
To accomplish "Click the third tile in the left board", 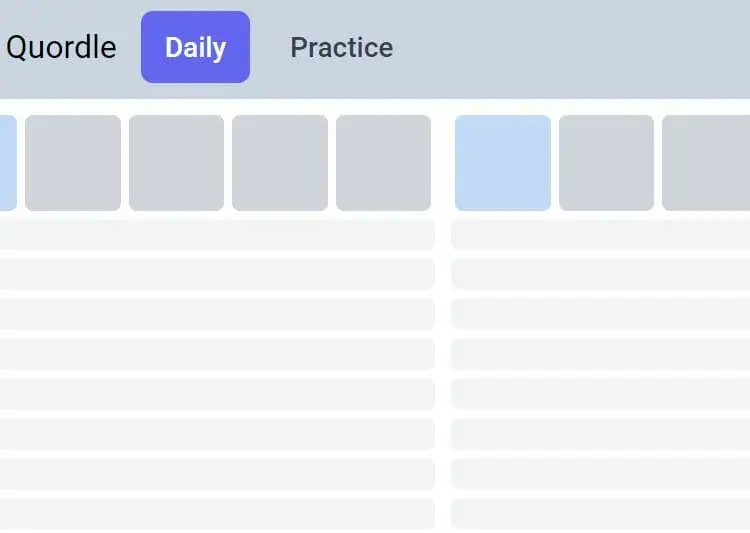I will tap(176, 163).
